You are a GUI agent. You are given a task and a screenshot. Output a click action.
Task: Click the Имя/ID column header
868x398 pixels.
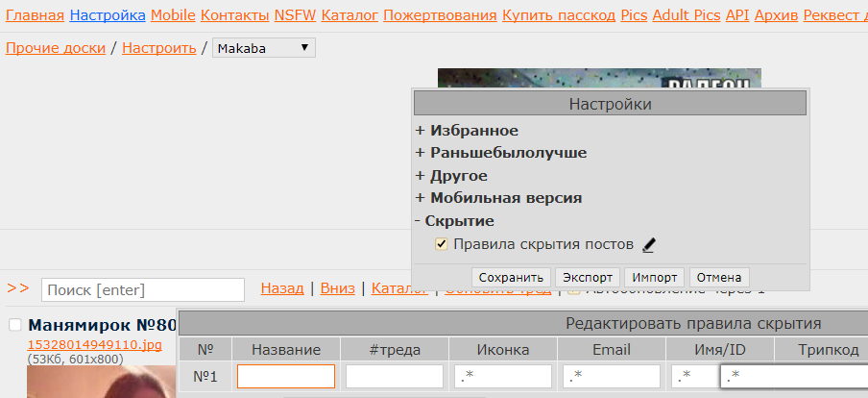pyautogui.click(x=719, y=350)
